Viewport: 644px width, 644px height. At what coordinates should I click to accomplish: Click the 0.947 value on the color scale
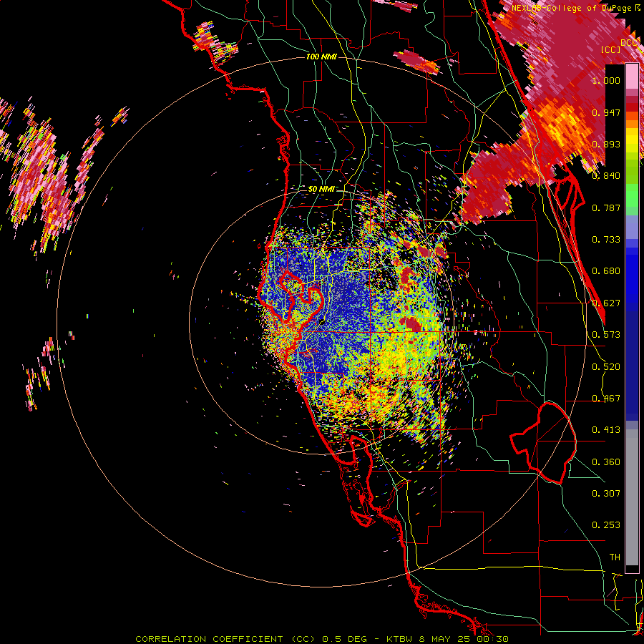606,112
